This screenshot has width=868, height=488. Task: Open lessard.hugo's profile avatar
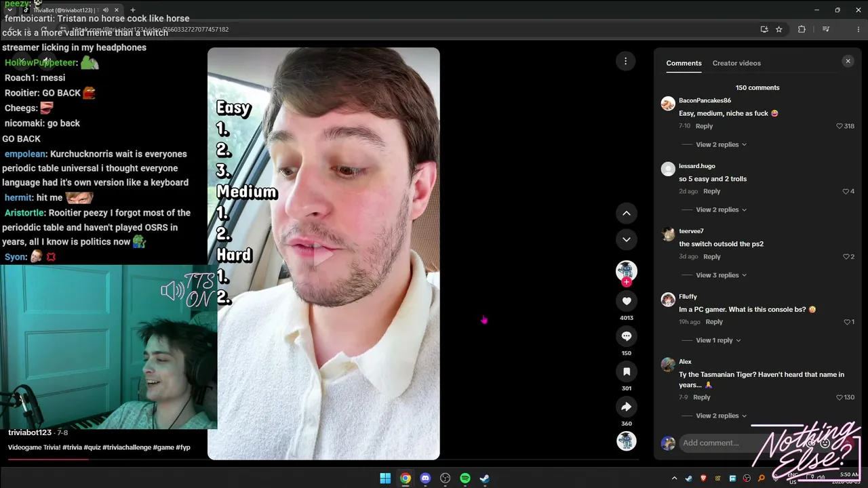coord(668,169)
